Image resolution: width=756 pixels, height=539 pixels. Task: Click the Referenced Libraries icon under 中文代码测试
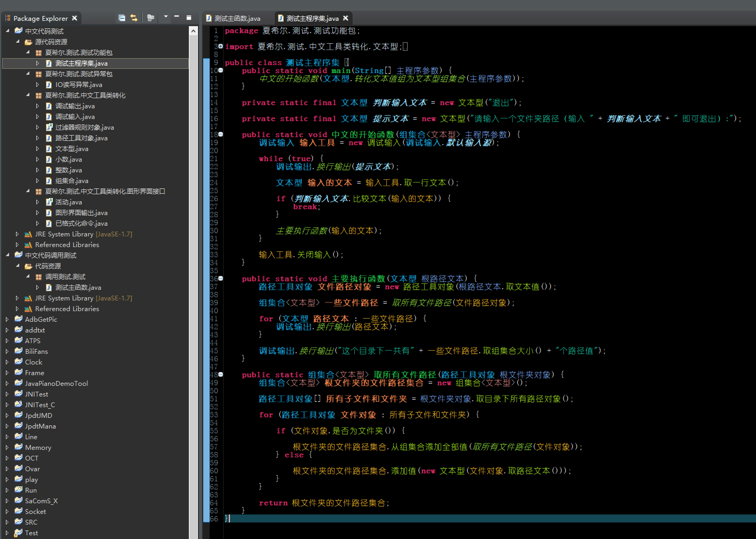tap(29, 244)
